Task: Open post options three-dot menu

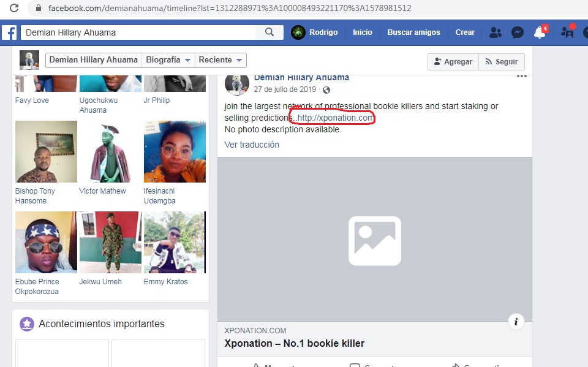Action: click(522, 76)
